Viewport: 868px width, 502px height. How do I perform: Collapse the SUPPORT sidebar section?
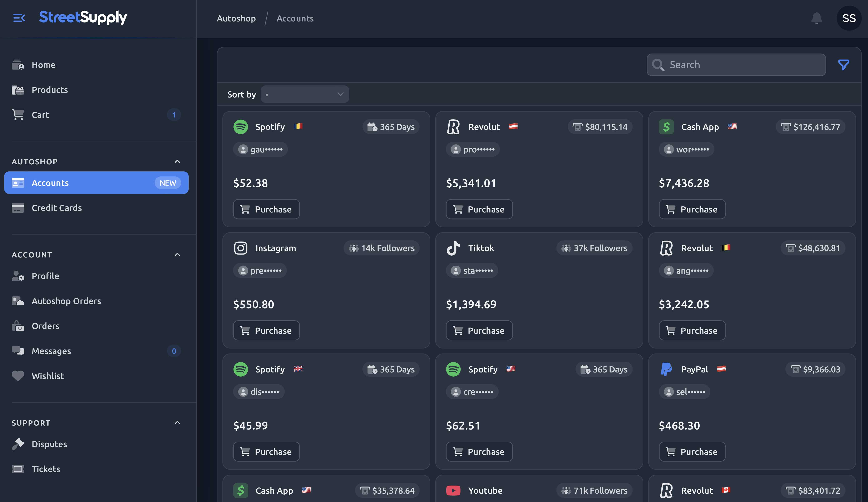(x=177, y=422)
